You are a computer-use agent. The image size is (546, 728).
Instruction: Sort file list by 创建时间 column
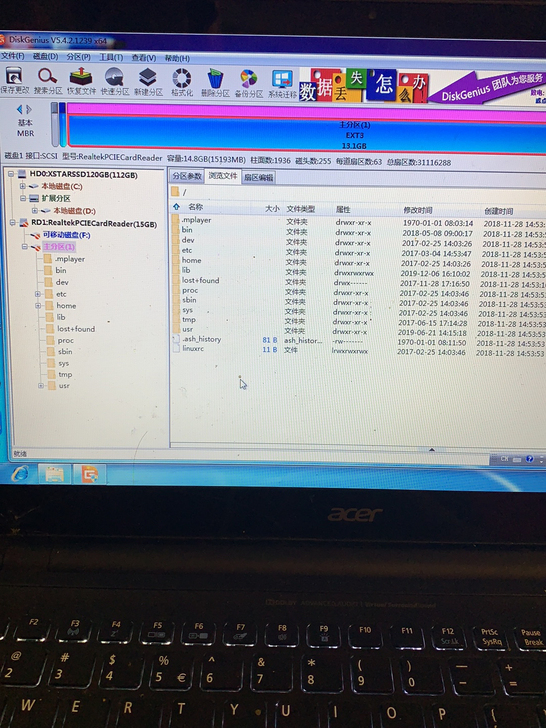click(499, 211)
